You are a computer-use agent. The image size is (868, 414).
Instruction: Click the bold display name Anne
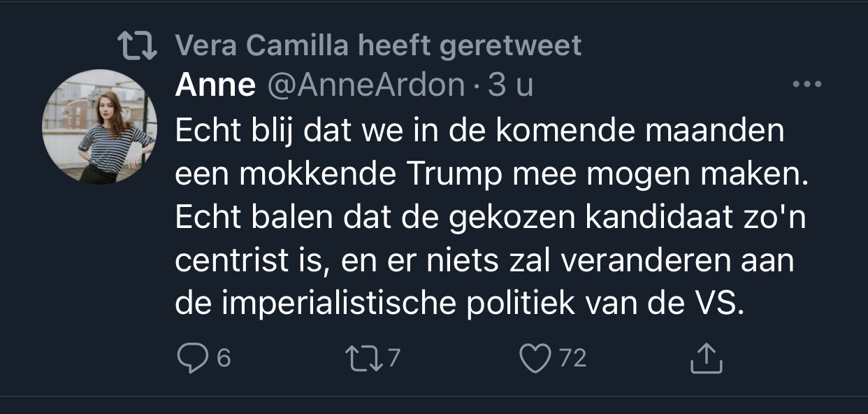tap(215, 85)
